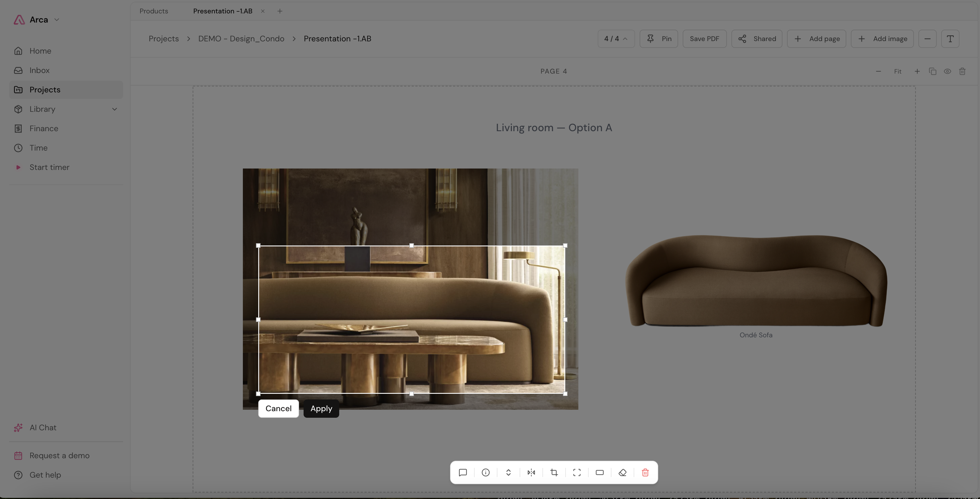This screenshot has width=980, height=499.
Task: Open Time in sidebar
Action: [66, 148]
